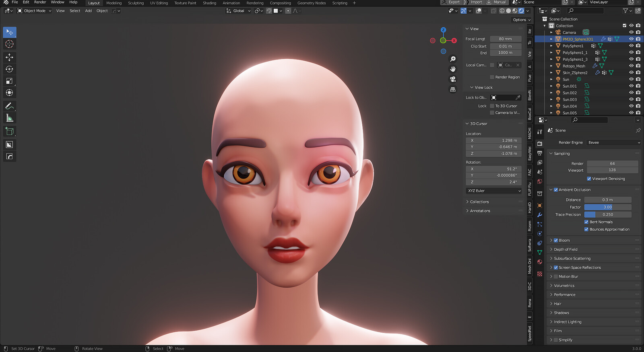Expand PolySphere1 in the outliner
Viewport: 644px width, 352px height.
point(551,46)
